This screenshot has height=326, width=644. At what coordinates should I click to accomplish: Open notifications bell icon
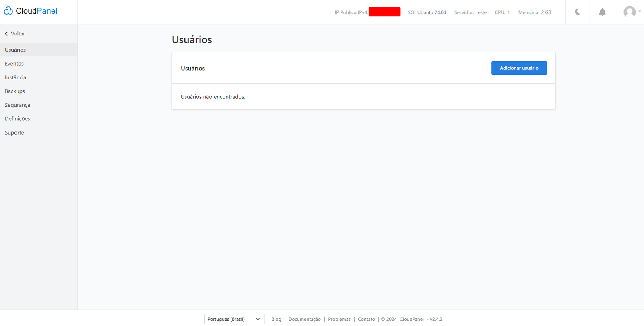[x=602, y=12]
